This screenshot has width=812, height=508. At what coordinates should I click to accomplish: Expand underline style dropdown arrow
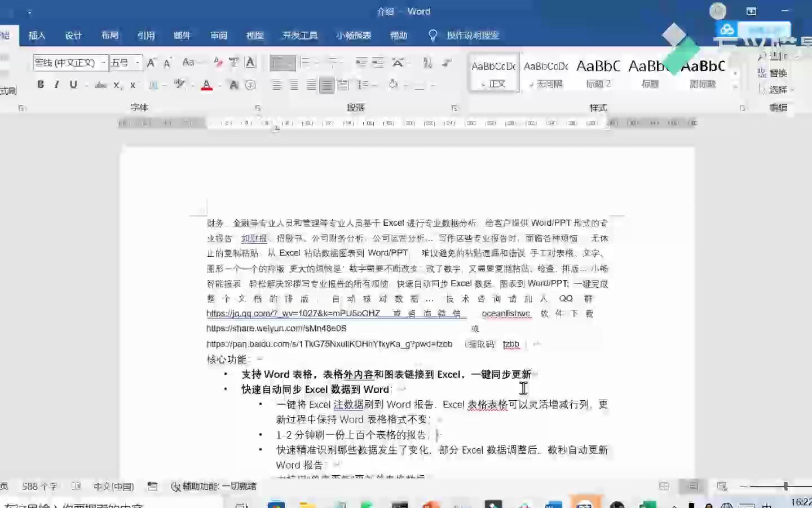(x=86, y=86)
